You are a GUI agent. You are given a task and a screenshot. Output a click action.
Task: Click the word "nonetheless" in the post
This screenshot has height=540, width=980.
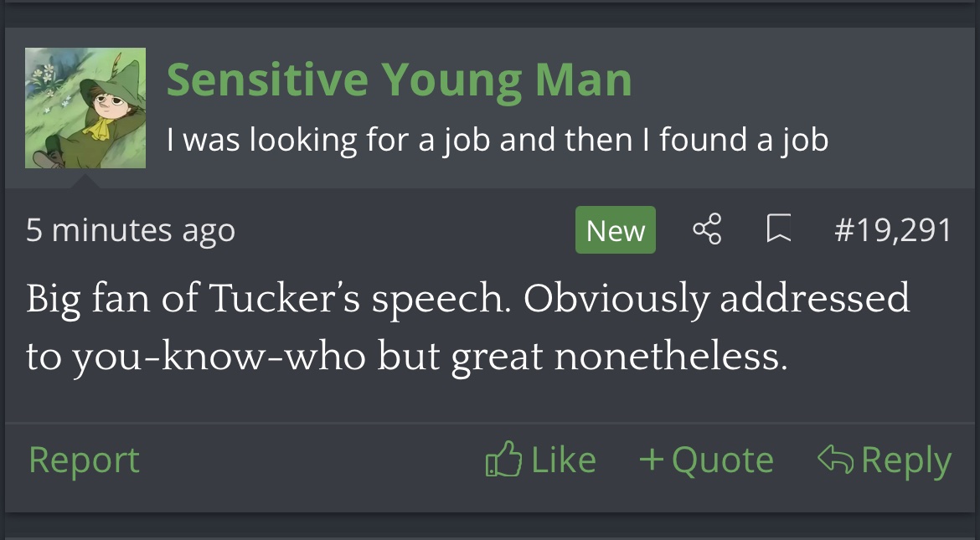pos(670,357)
